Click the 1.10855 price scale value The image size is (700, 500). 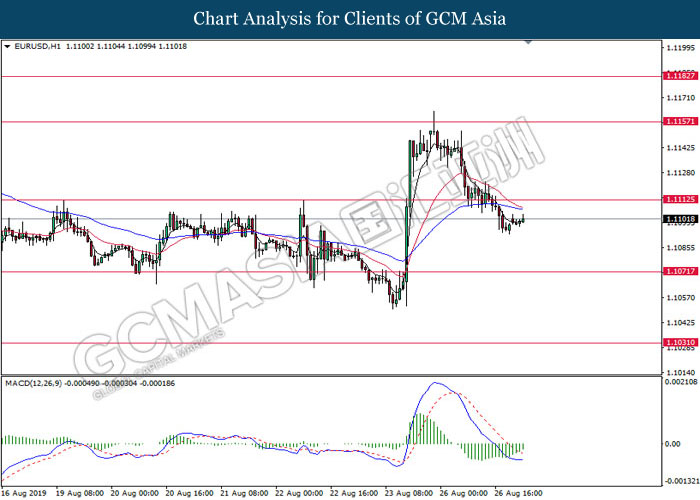pos(681,248)
